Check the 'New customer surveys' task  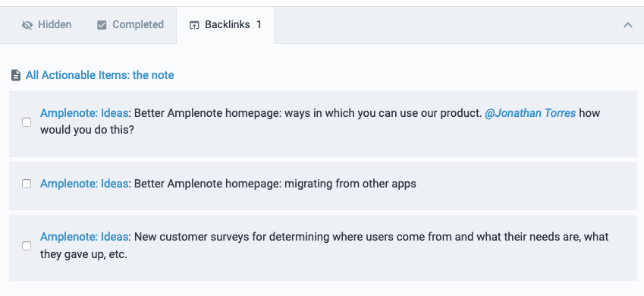click(27, 246)
